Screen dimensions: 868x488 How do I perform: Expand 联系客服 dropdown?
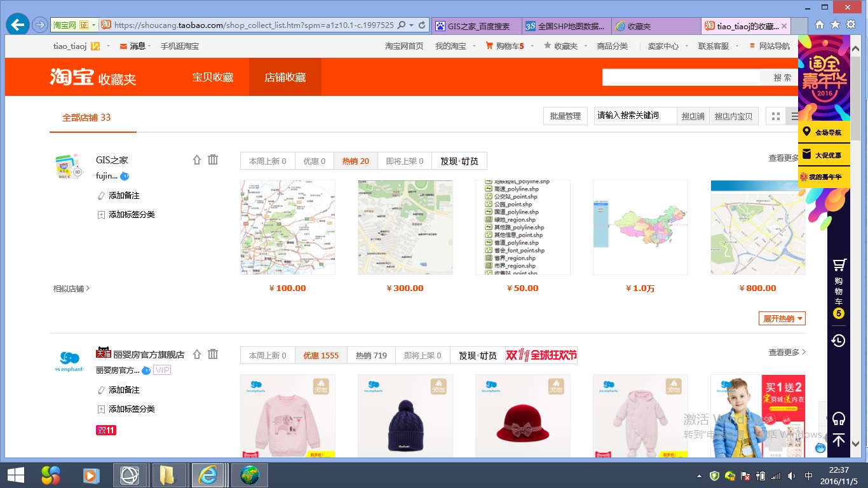click(x=736, y=46)
